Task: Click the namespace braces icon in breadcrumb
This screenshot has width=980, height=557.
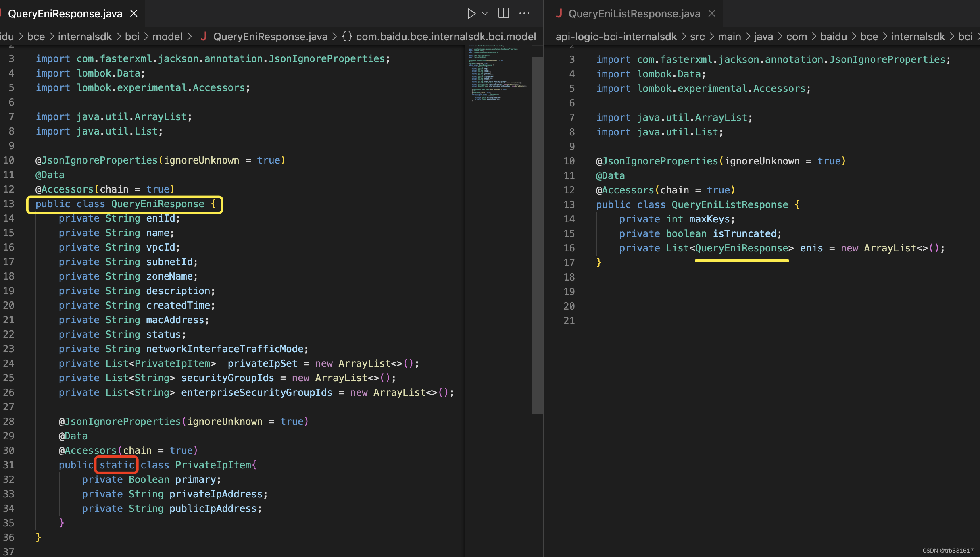Action: (x=347, y=37)
